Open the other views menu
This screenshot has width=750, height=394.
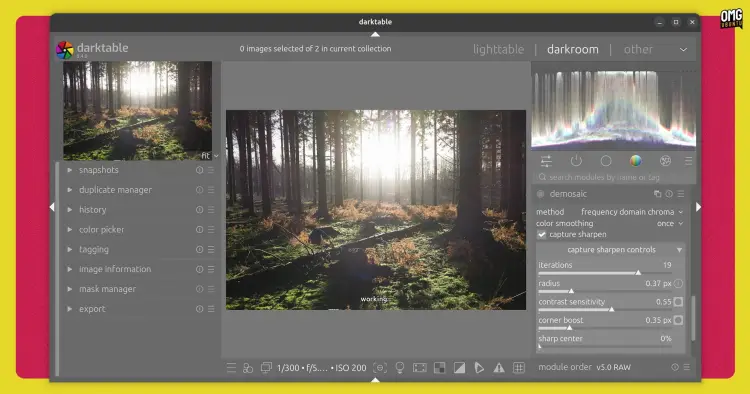click(x=638, y=49)
